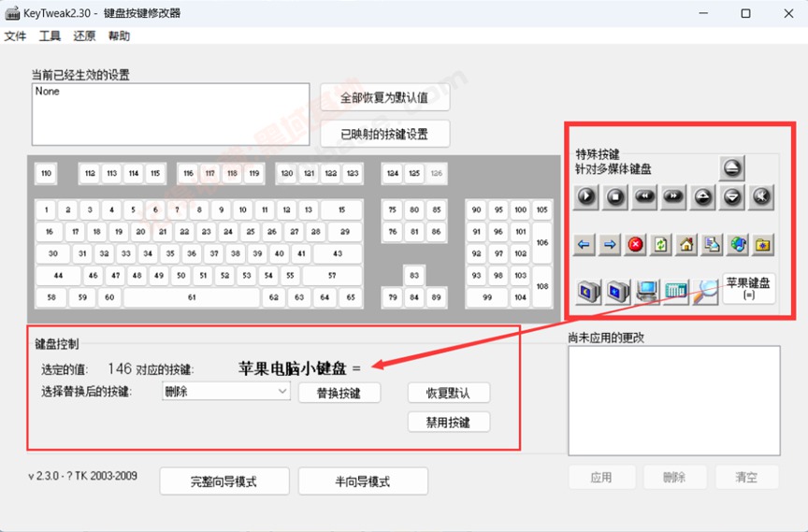Image resolution: width=808 pixels, height=532 pixels.
Task: Select numpad key 90 on layout
Action: 476,210
